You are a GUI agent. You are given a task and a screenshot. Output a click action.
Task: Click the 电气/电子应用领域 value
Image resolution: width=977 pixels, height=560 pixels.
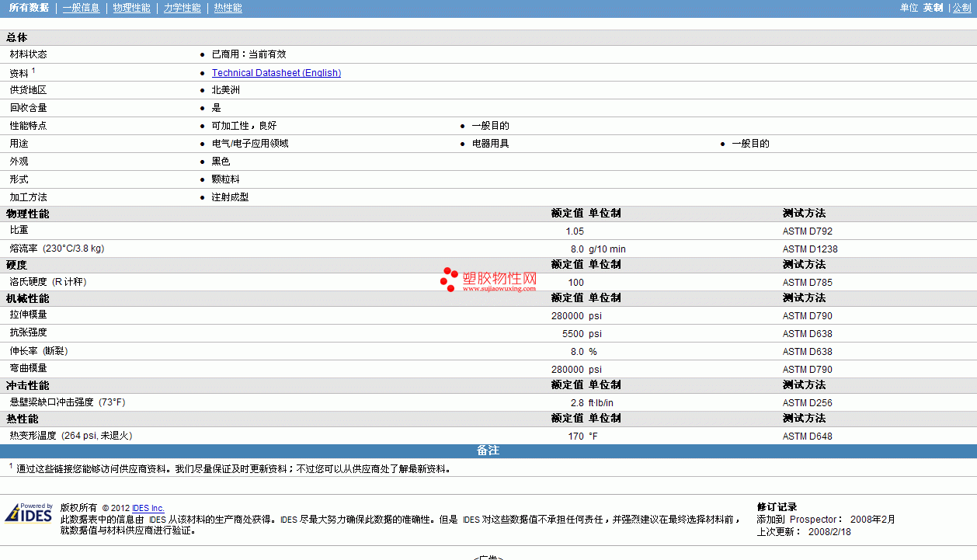point(250,144)
